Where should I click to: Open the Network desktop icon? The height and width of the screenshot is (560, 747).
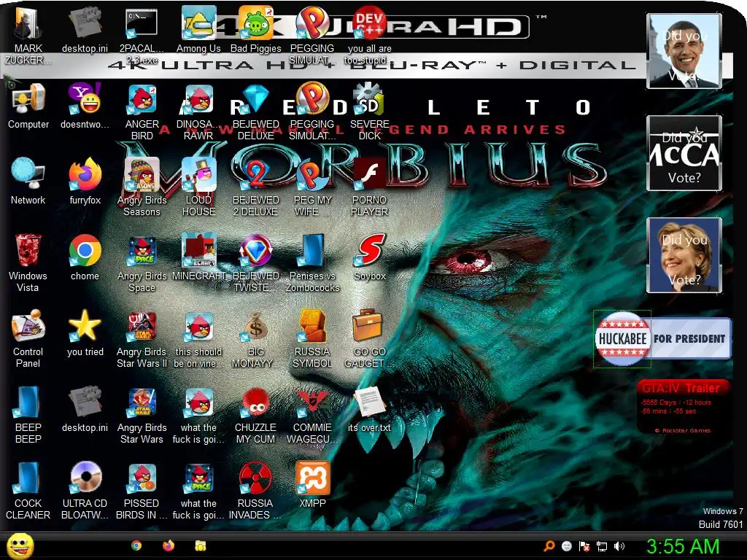pyautogui.click(x=28, y=182)
